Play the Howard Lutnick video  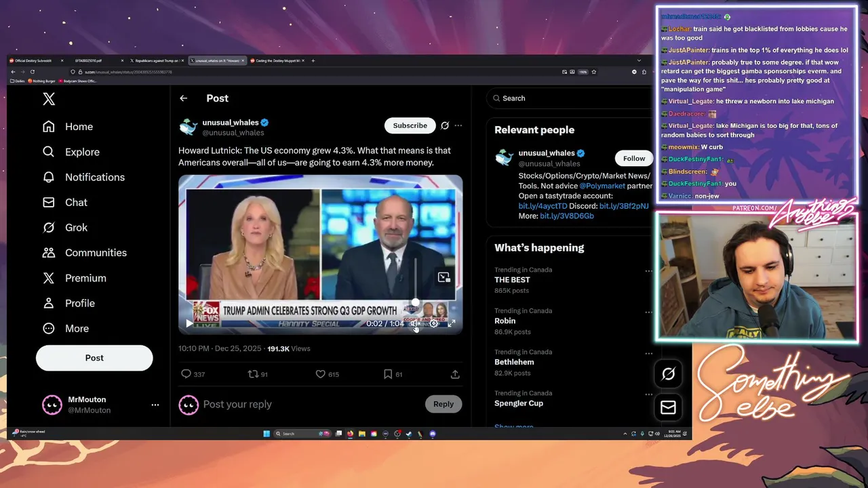click(189, 323)
